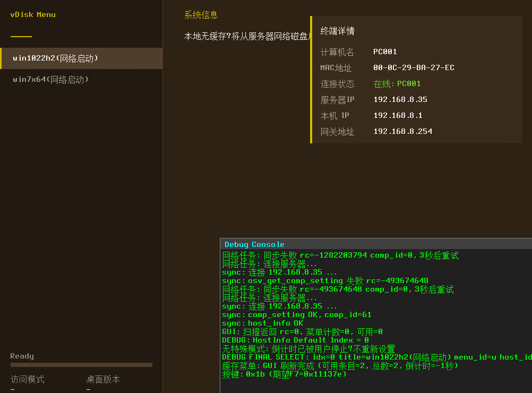Click the last log line 按键: 0x1b

pos(284,374)
